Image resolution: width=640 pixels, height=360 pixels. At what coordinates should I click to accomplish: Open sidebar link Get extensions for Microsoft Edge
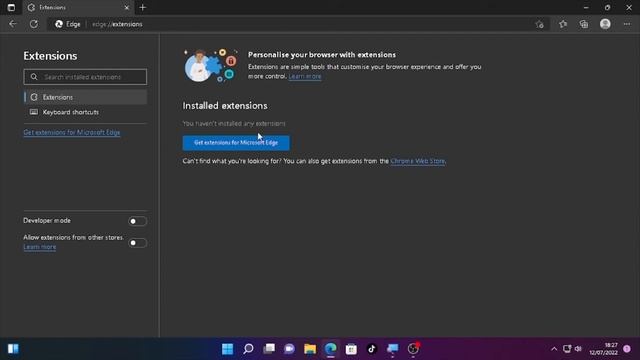[x=72, y=132]
